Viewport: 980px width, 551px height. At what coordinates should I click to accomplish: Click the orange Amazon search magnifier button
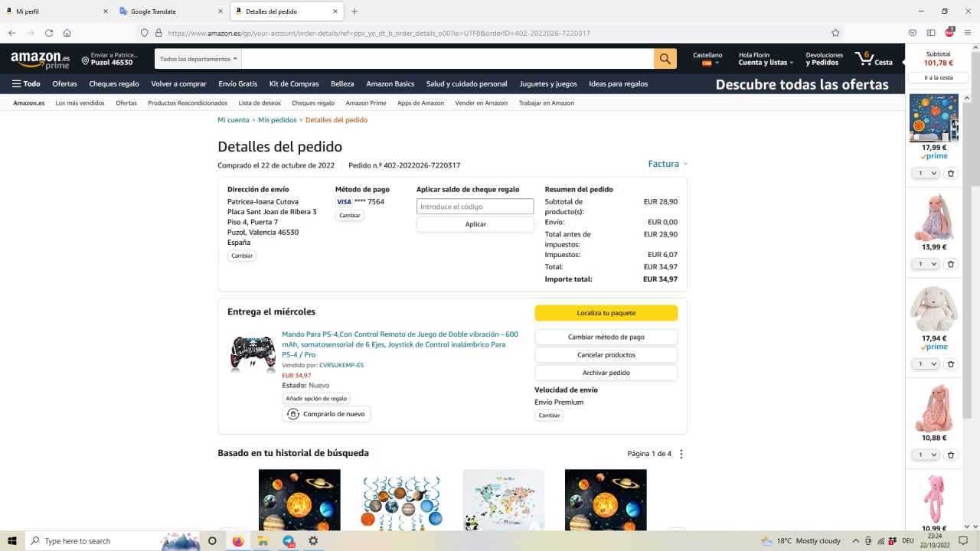click(x=665, y=59)
